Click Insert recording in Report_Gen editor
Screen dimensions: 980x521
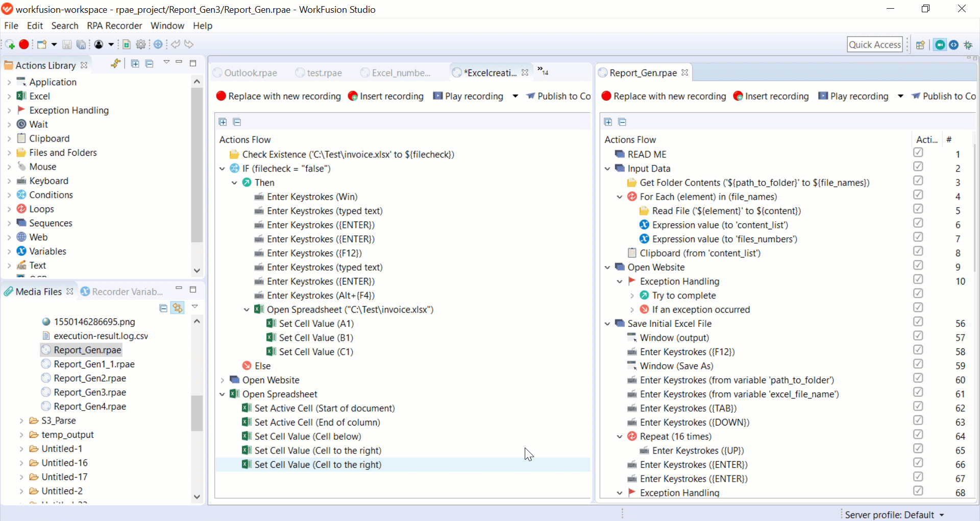coord(771,96)
